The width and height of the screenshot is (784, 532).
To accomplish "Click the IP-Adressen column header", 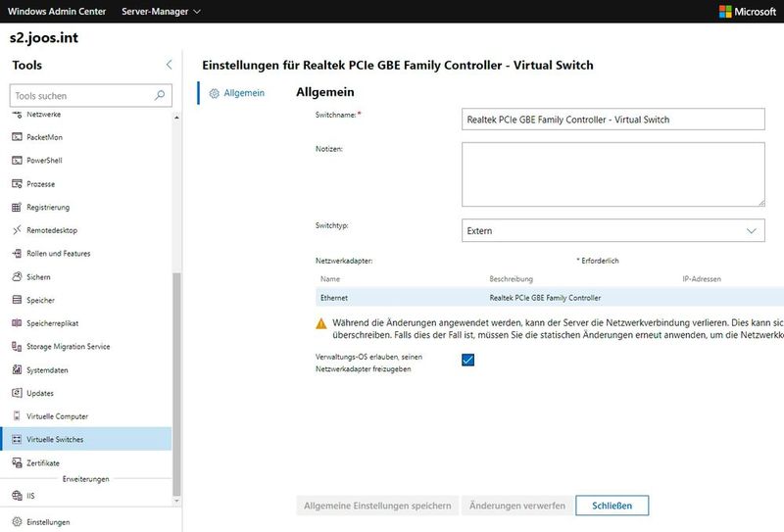I will pos(702,279).
